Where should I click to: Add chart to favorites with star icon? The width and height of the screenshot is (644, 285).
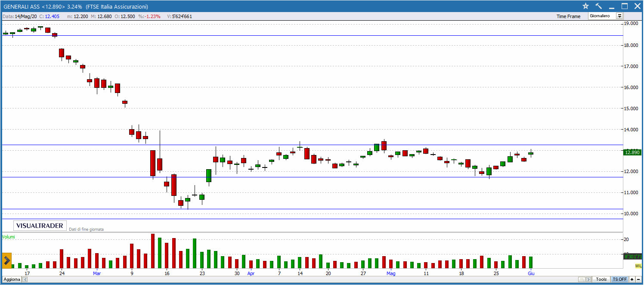(x=585, y=6)
